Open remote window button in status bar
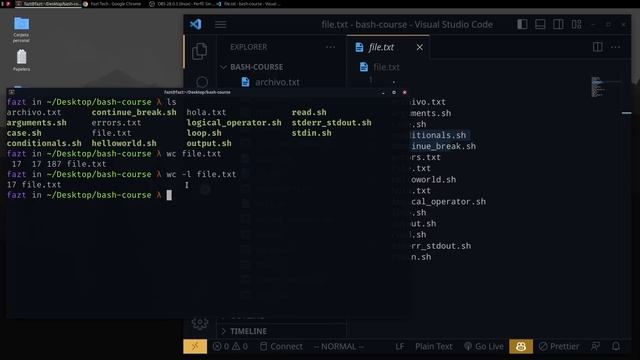The height and width of the screenshot is (360, 640). 195,347
